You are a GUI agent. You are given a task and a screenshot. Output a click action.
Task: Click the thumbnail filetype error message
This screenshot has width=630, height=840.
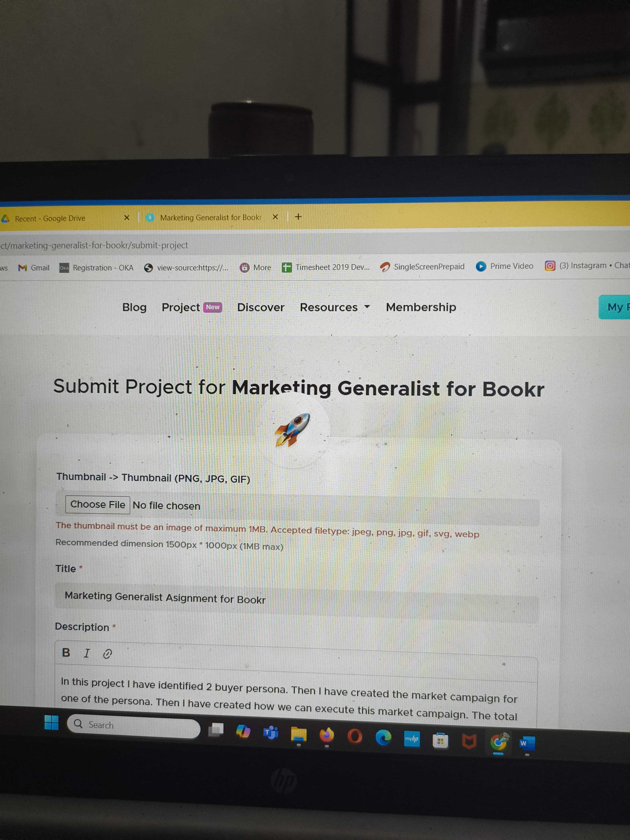pos(267,529)
